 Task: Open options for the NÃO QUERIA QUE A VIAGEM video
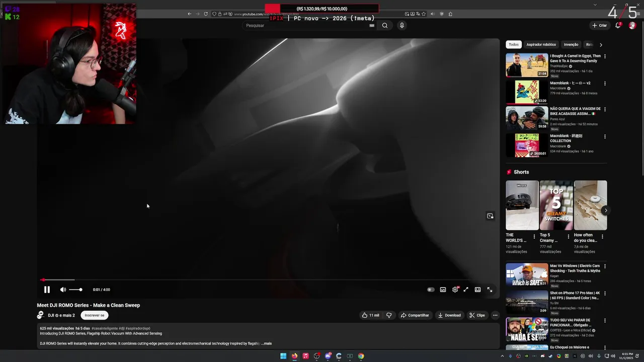pyautogui.click(x=605, y=109)
